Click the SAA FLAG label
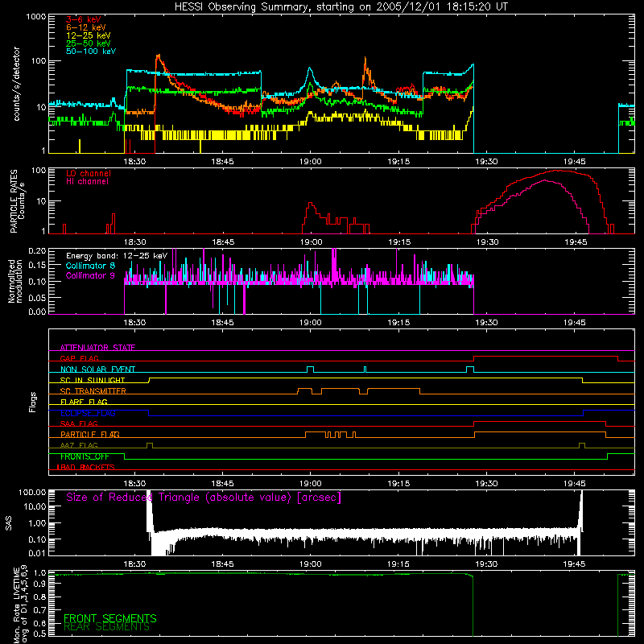 pos(79,423)
